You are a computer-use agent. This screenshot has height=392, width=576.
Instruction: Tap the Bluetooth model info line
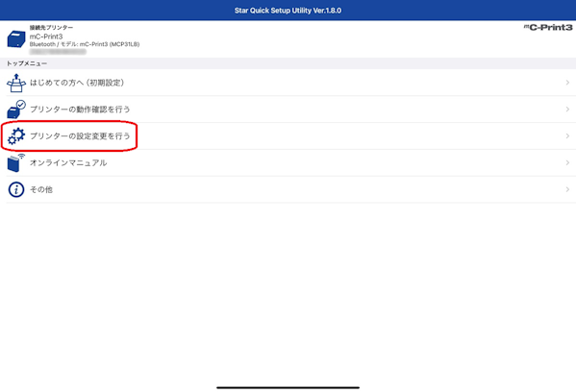click(x=85, y=44)
